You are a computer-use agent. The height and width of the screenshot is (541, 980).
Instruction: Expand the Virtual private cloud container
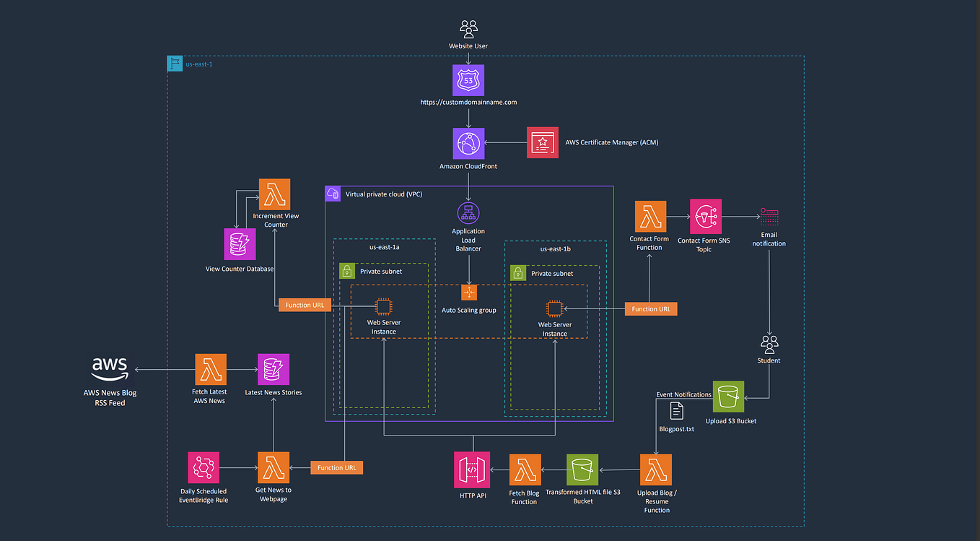333,194
